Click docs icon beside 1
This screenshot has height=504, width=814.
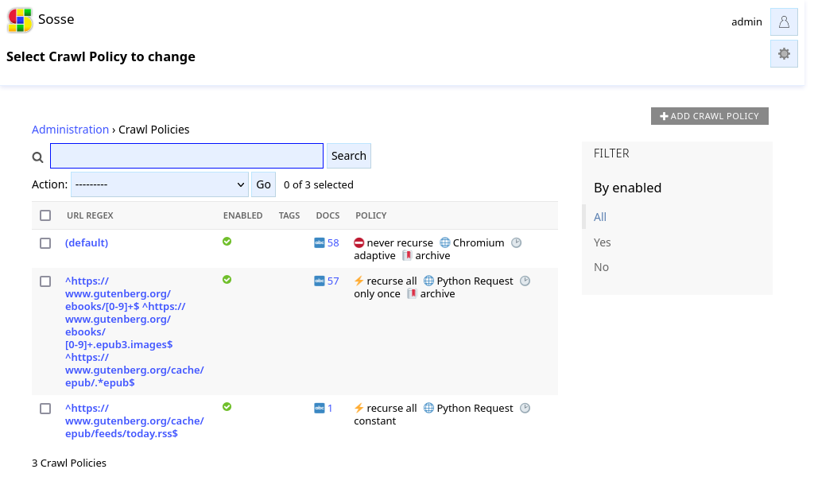[320, 409]
